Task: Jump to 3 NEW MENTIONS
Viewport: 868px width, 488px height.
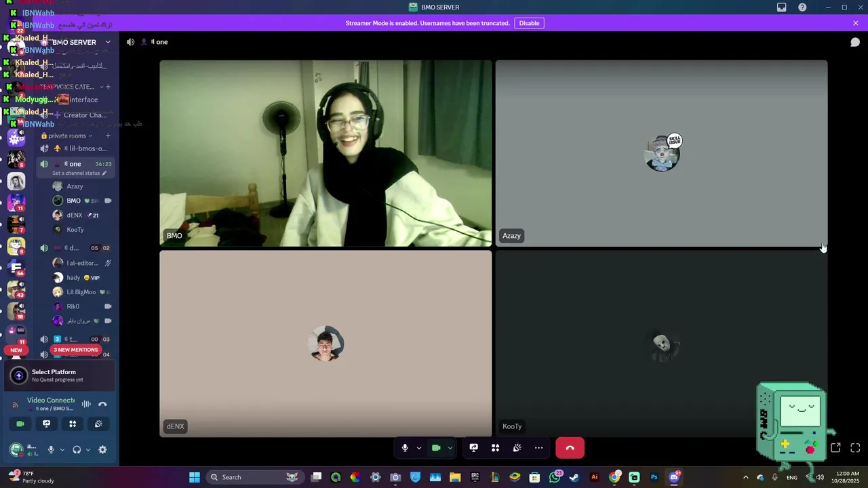Action: 76,350
